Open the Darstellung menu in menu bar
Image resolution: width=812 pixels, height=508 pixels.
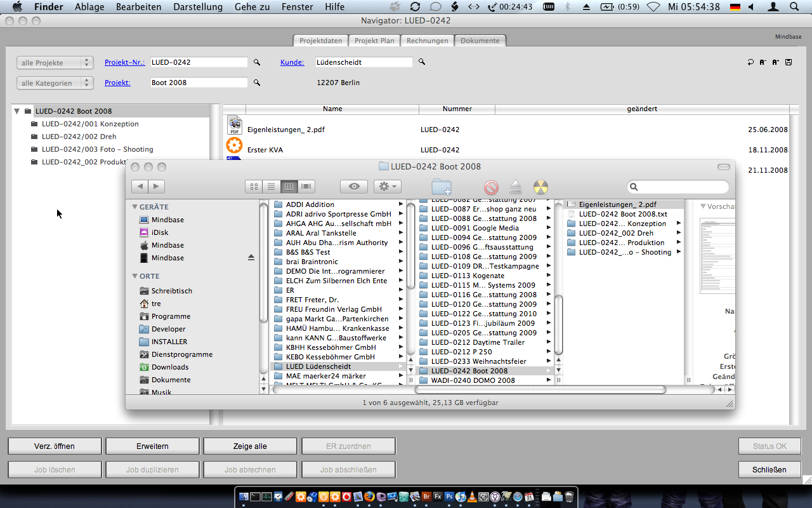199,7
